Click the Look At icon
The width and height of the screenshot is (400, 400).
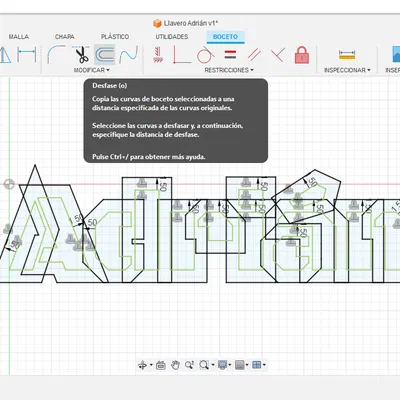click(161, 365)
